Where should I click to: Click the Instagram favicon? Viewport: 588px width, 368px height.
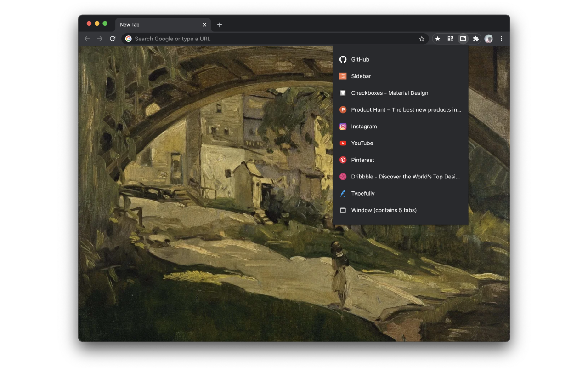click(343, 126)
